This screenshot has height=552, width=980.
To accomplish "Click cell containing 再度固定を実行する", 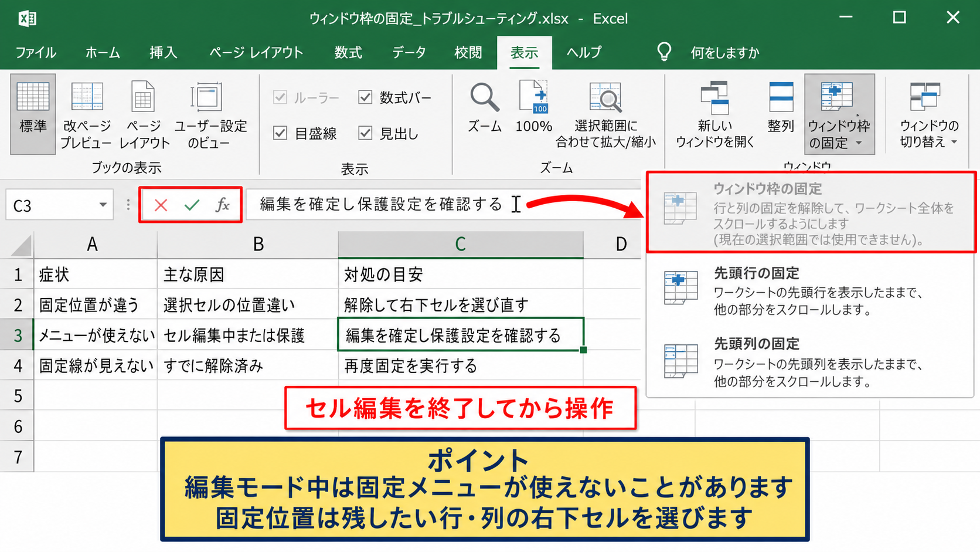I will tap(461, 365).
